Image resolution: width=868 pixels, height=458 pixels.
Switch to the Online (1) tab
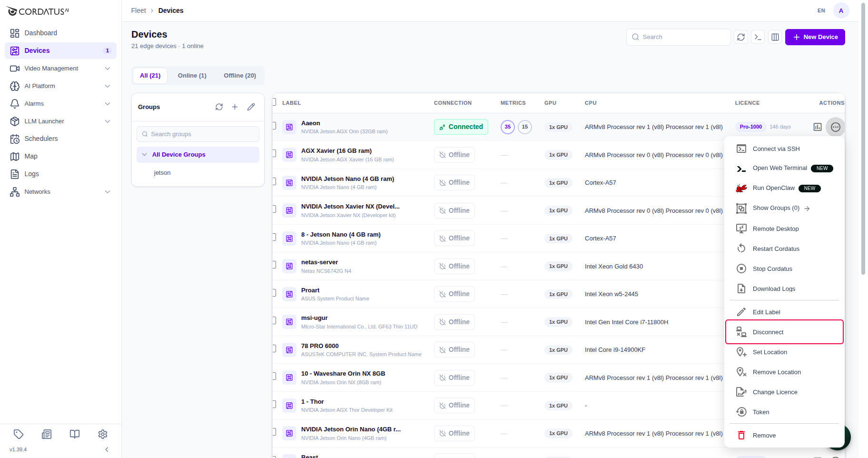[192, 76]
